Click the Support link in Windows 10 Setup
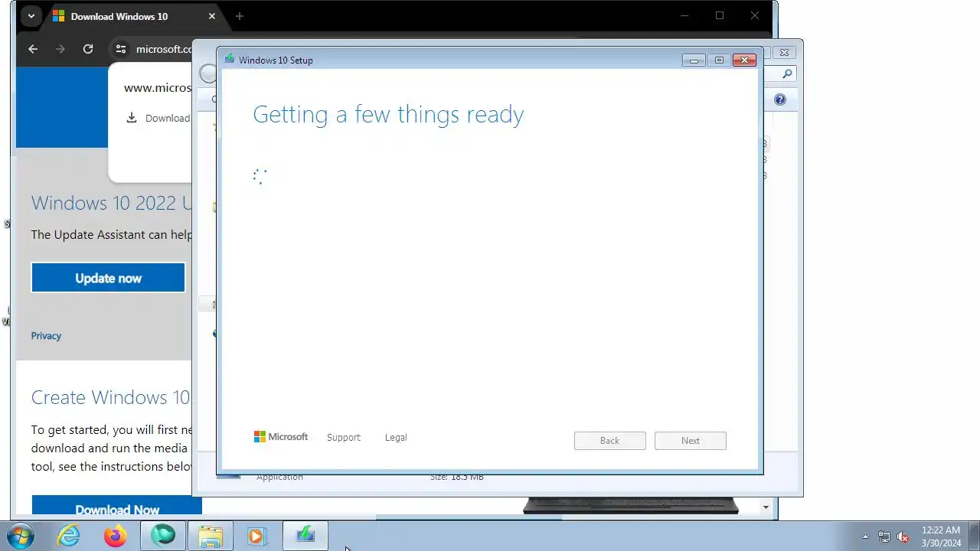Image resolution: width=980 pixels, height=551 pixels. coord(343,438)
